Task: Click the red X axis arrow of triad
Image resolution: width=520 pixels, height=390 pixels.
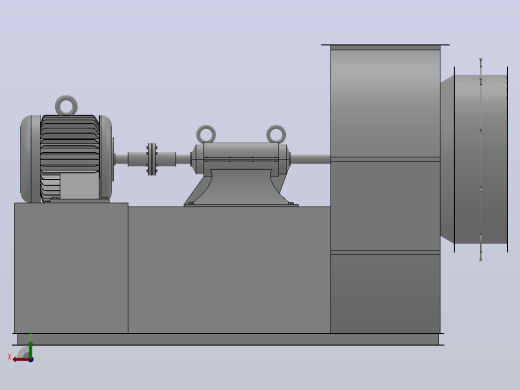Action: tap(21, 359)
